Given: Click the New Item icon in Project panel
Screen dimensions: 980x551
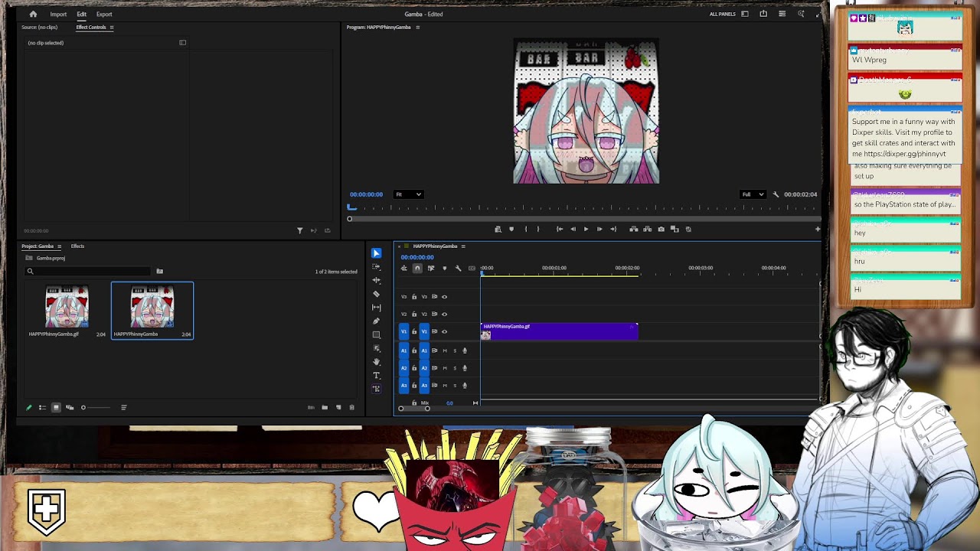Looking at the screenshot, I should point(338,407).
